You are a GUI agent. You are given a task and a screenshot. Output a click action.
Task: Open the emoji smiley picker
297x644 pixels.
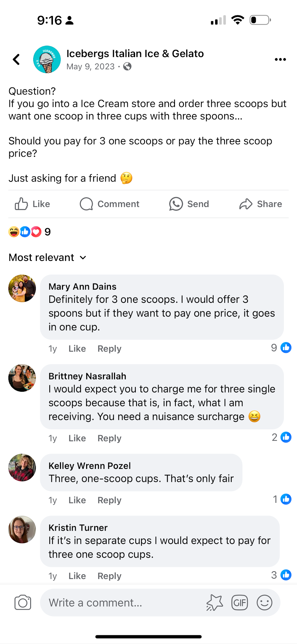coord(264,602)
